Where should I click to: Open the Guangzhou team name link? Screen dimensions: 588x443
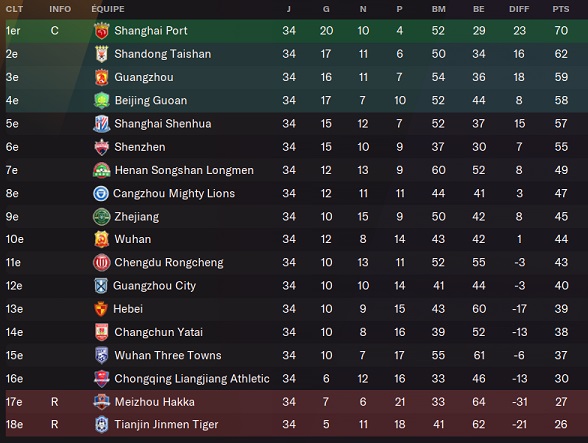[x=144, y=77]
